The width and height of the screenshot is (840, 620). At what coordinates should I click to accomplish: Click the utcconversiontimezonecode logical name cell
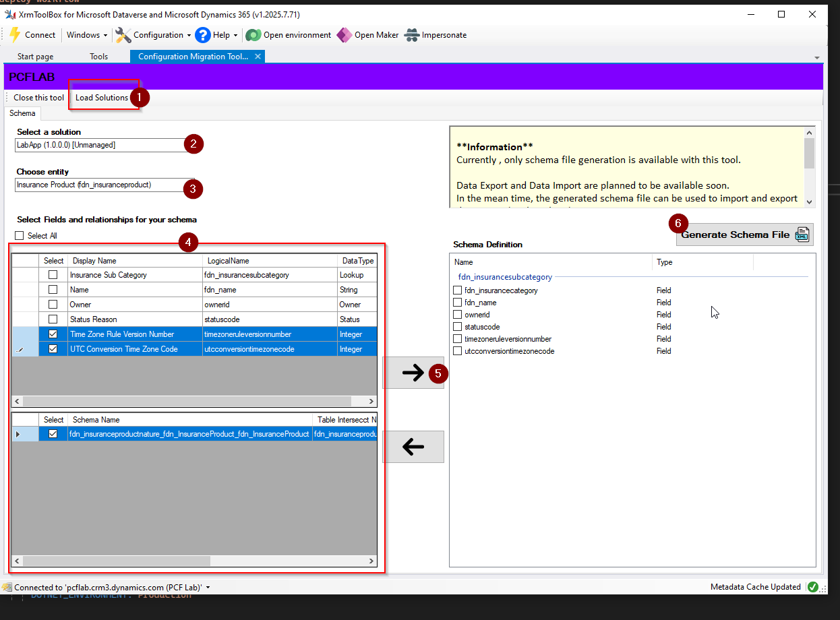(x=270, y=349)
